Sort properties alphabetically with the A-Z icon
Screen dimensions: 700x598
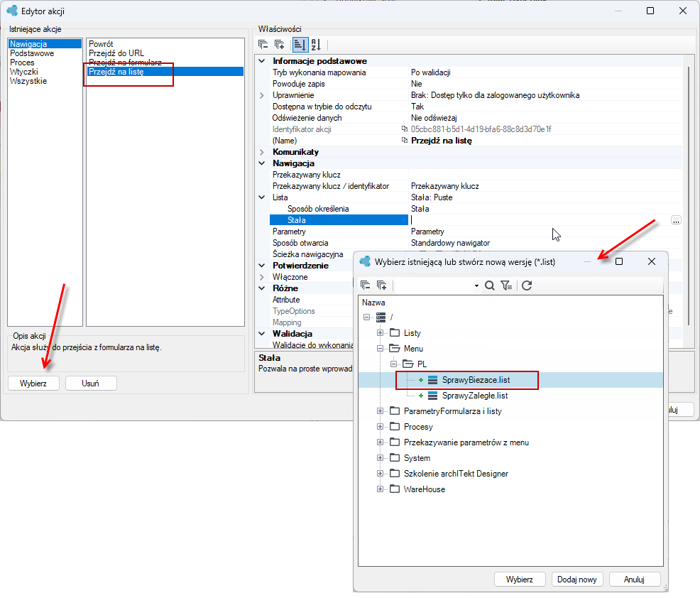click(x=316, y=45)
